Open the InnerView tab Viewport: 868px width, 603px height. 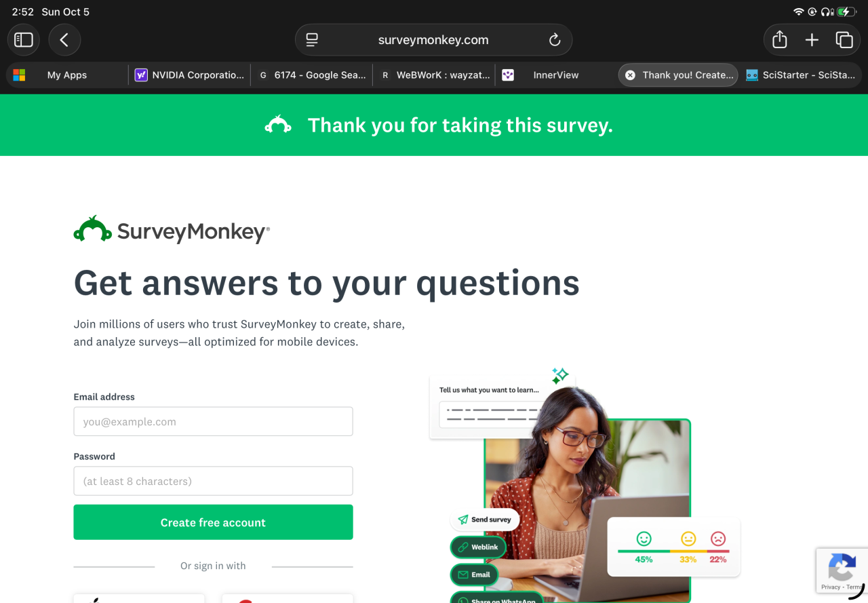coord(556,75)
